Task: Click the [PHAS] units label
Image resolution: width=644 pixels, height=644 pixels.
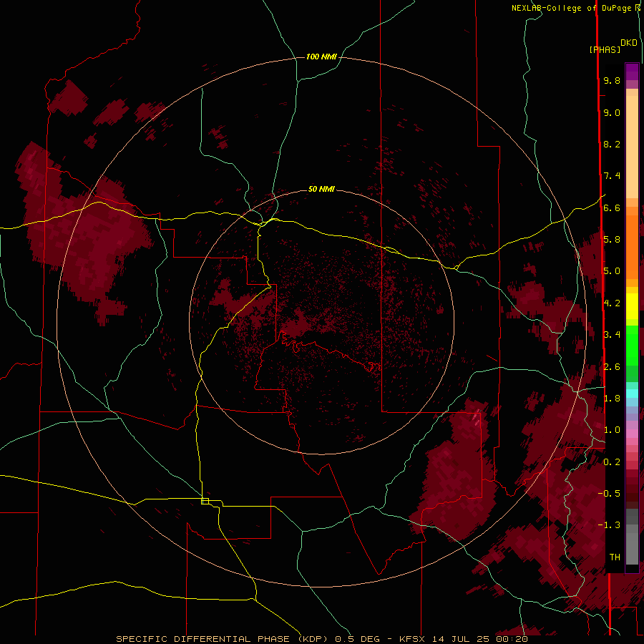Action: tap(605, 49)
